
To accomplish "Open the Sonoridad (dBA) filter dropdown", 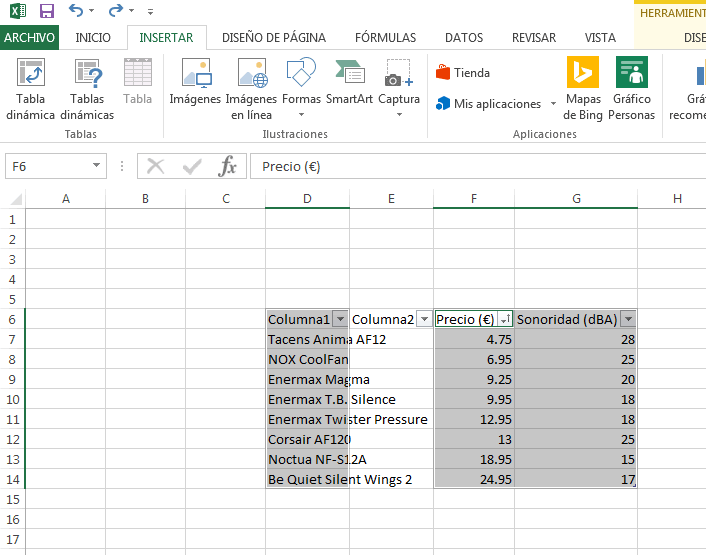I will pos(628,319).
